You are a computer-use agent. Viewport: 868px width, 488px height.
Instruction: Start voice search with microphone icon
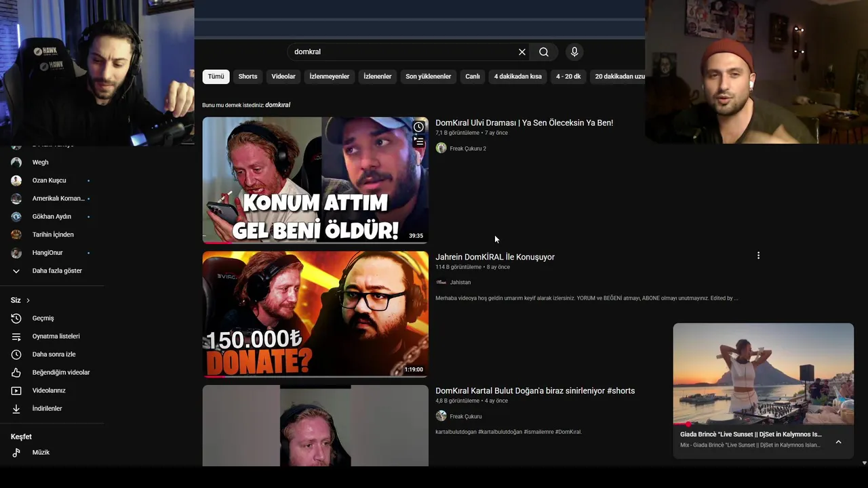[574, 52]
